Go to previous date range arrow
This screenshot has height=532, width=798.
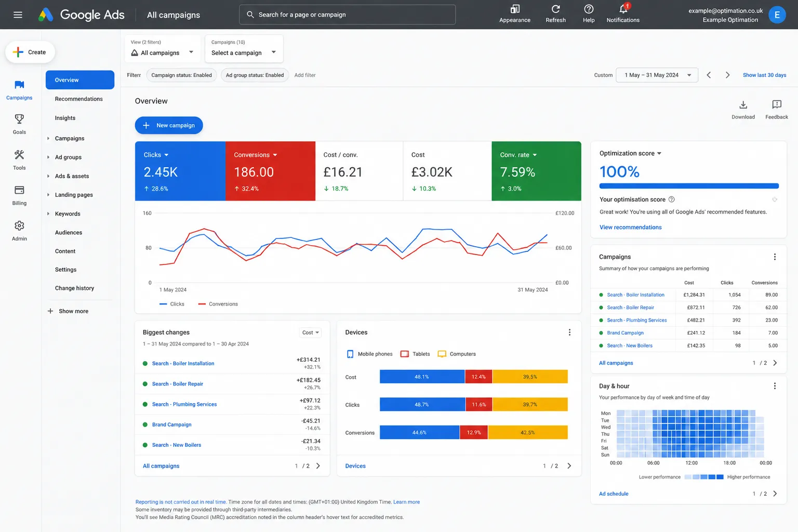(x=709, y=75)
